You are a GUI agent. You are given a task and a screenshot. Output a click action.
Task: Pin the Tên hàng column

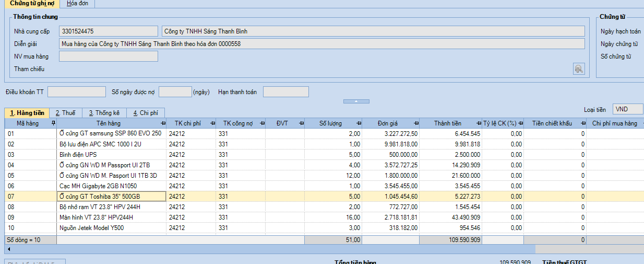click(x=163, y=123)
